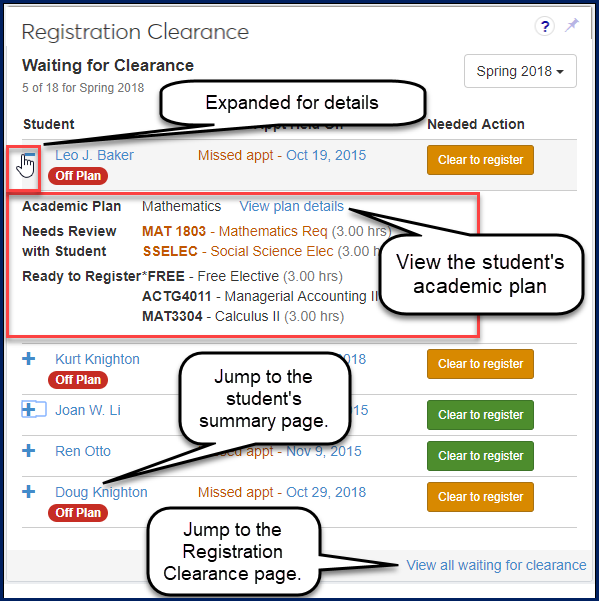Open Leo J. Baker's summary page
The width and height of the screenshot is (599, 601).
pos(94,155)
